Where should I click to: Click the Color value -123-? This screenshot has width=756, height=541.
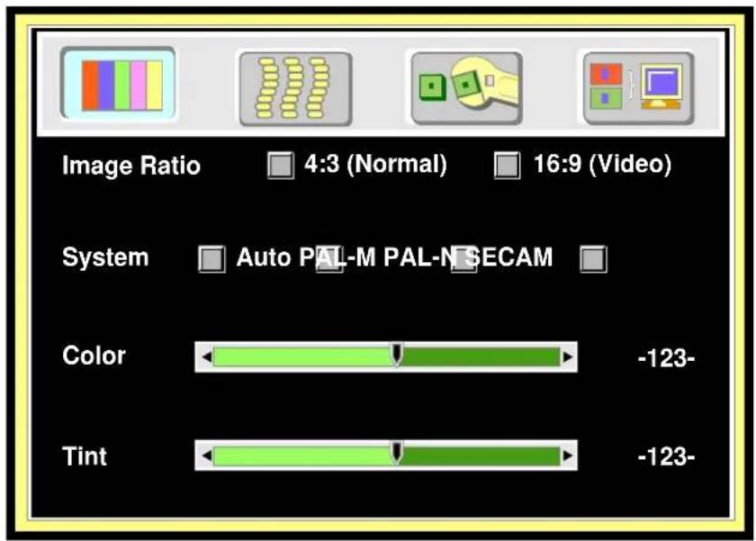(666, 359)
